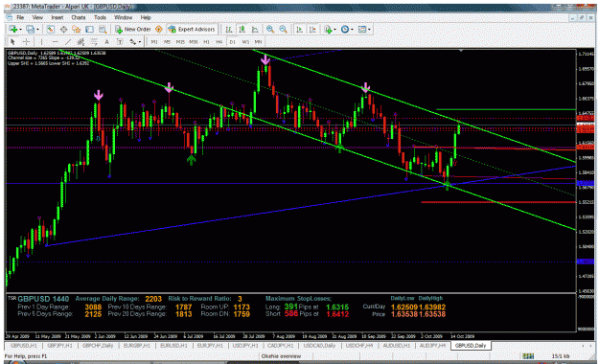Open the Help menu
Image resolution: width=599 pixels, height=364 pixels.
click(x=146, y=17)
